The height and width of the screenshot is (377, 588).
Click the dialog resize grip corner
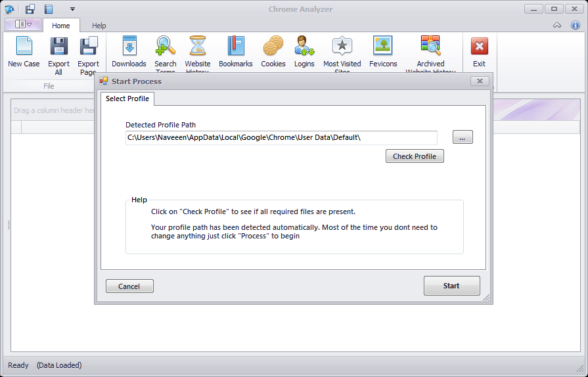[486, 298]
